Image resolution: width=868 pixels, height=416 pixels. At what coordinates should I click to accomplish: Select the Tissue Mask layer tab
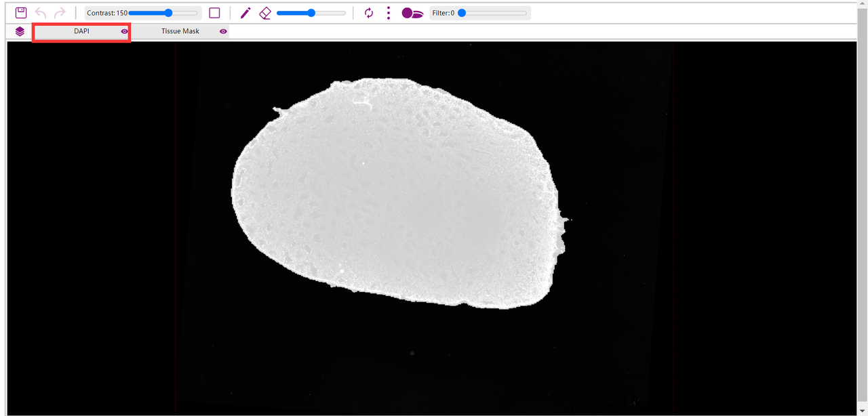coord(180,31)
